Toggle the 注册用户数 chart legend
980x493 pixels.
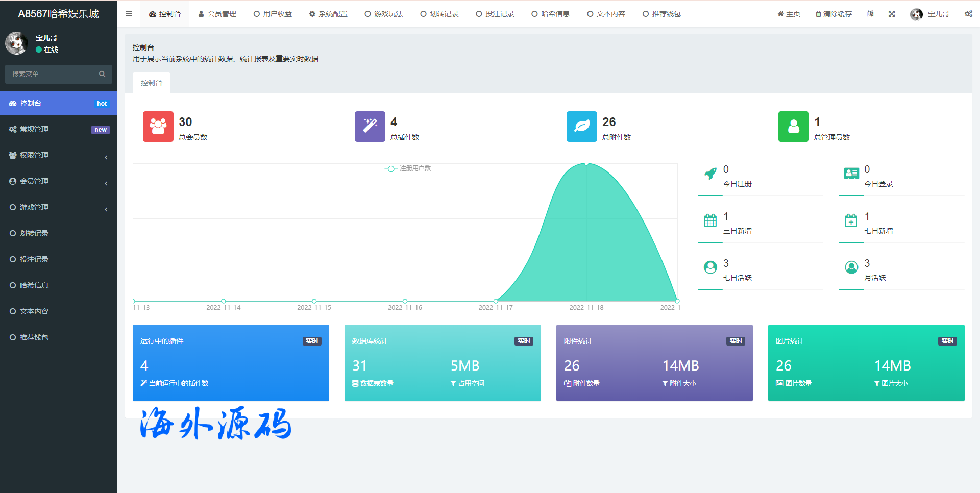pyautogui.click(x=408, y=168)
